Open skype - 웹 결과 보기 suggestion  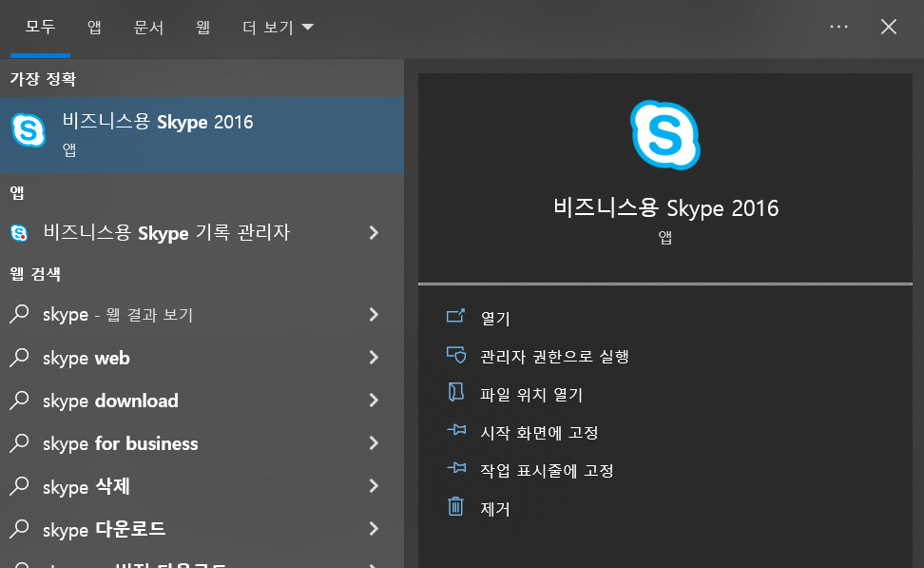pos(202,314)
